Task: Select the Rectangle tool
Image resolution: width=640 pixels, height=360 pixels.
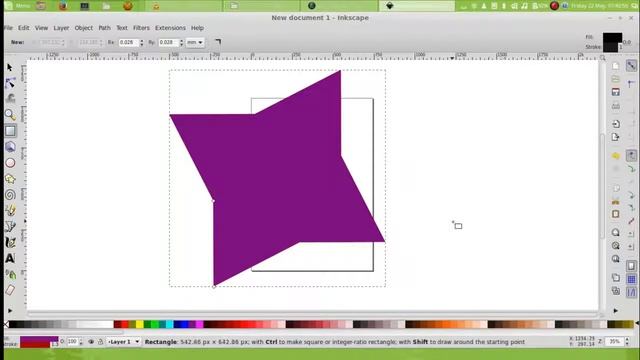Action: click(11, 131)
